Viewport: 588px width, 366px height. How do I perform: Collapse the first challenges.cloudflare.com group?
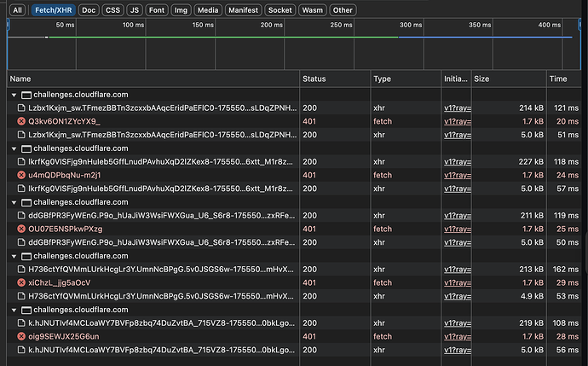[14, 95]
